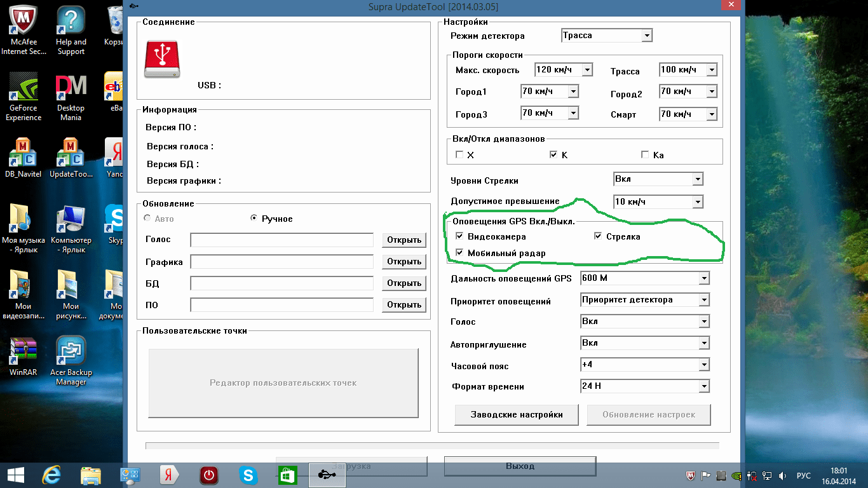Open Internet Explorer from the taskbar

pyautogui.click(x=51, y=475)
